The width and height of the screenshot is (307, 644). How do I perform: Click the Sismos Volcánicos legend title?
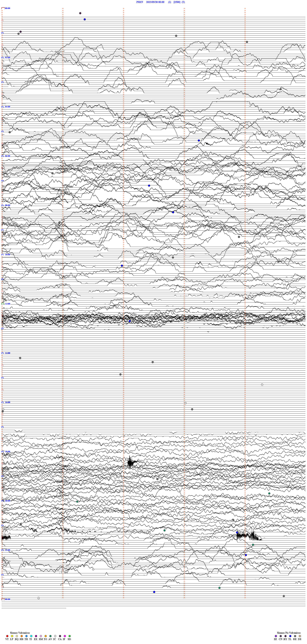(20, 633)
